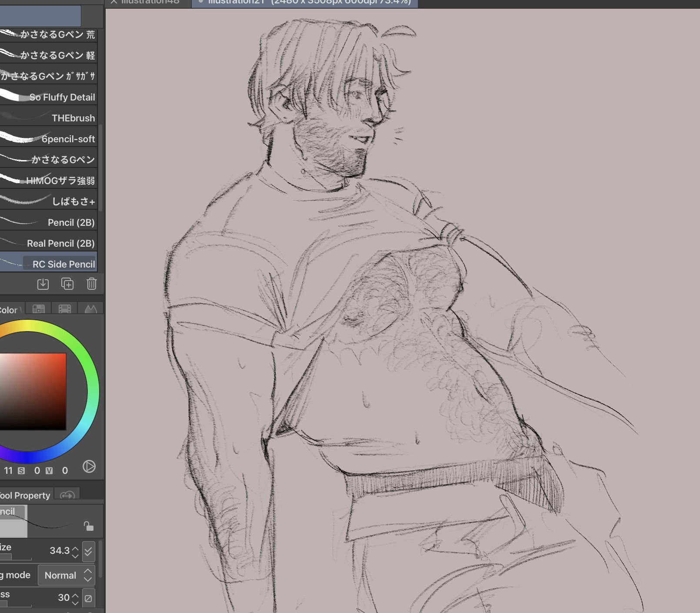This screenshot has height=613, width=700.
Task: Duplicate the selected sub tool
Action: pos(67,284)
